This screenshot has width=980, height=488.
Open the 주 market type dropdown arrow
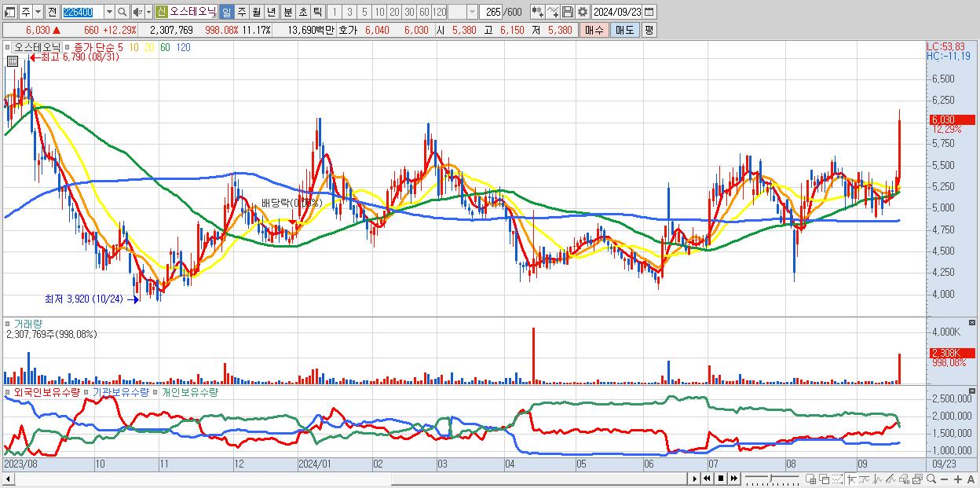tap(38, 12)
